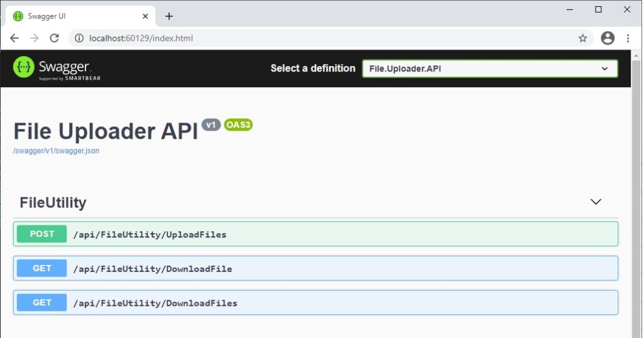Open the Chrome three-dot menu
The height and width of the screenshot is (338, 644).
click(628, 38)
